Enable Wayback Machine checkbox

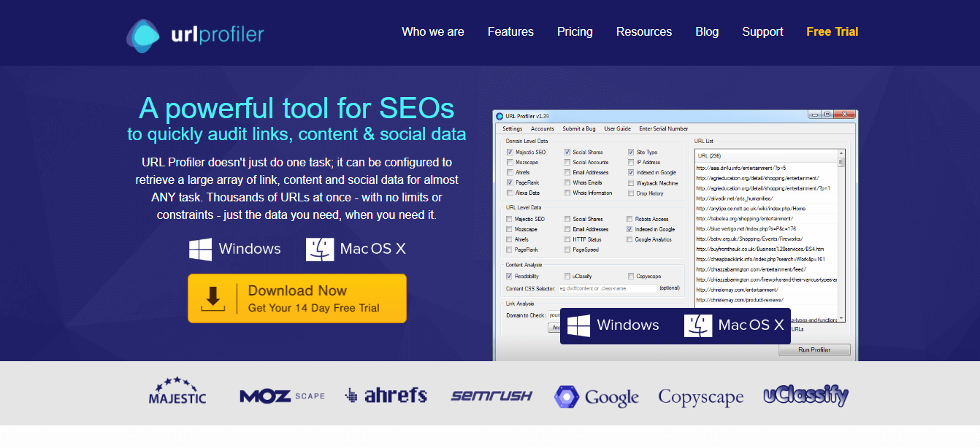(631, 183)
